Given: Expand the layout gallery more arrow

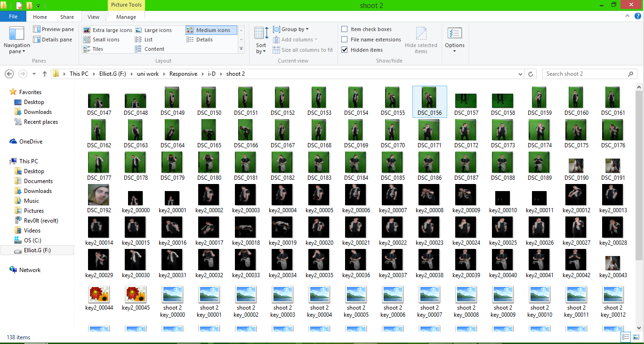Looking at the screenshot, I should tap(241, 48).
